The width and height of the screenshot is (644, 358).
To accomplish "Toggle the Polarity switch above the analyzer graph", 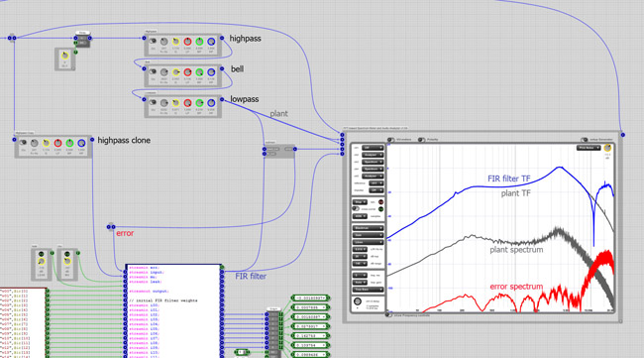I will [x=421, y=140].
